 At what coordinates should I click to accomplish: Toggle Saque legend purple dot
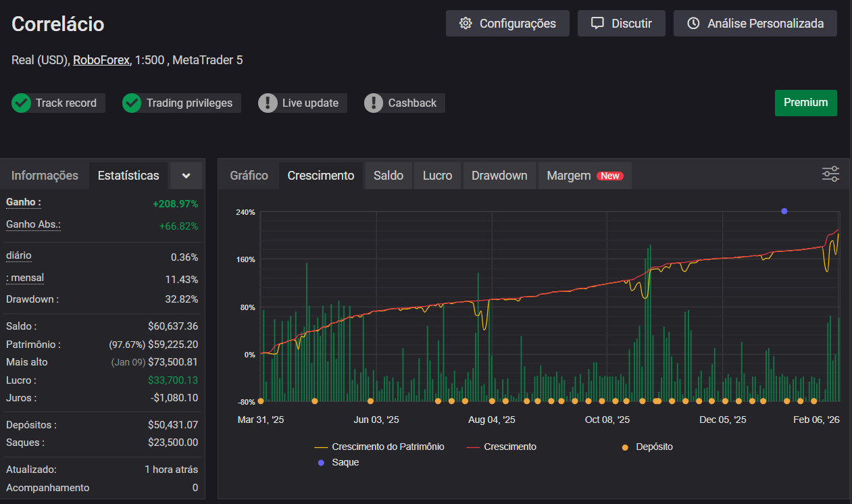click(321, 463)
